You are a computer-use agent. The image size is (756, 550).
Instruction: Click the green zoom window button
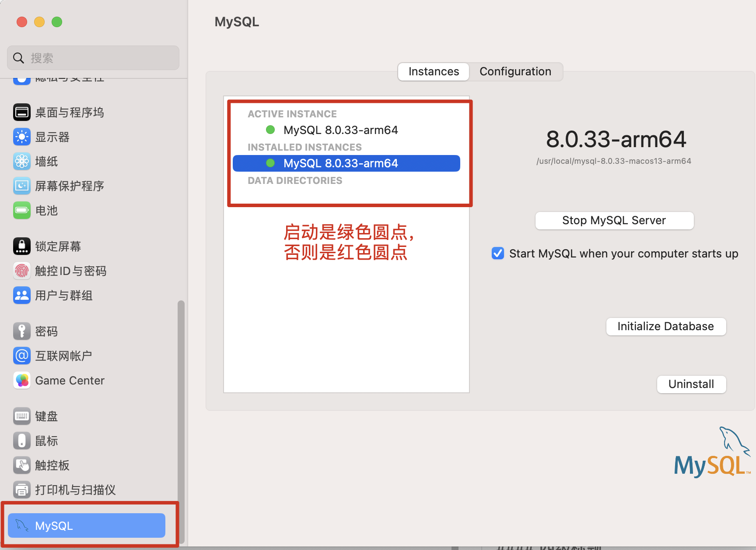point(57,22)
